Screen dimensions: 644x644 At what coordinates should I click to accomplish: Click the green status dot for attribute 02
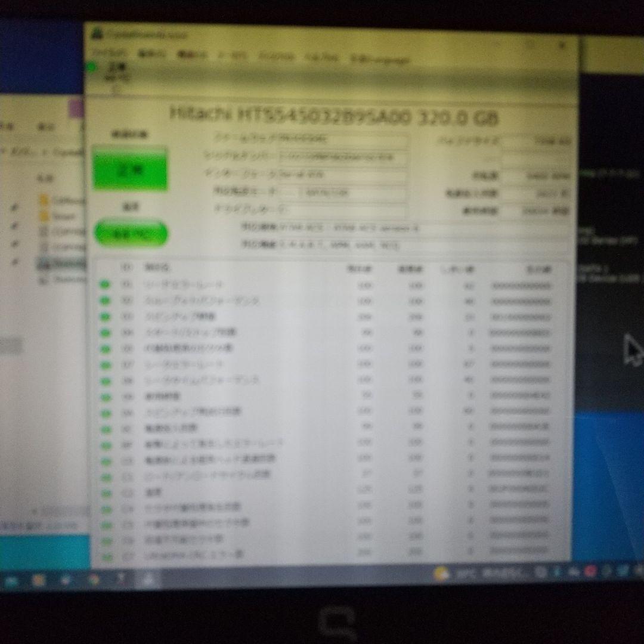(x=105, y=301)
